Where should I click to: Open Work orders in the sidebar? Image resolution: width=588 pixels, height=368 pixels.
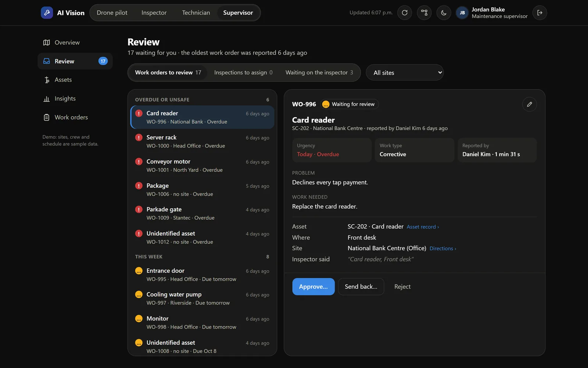coord(75,117)
